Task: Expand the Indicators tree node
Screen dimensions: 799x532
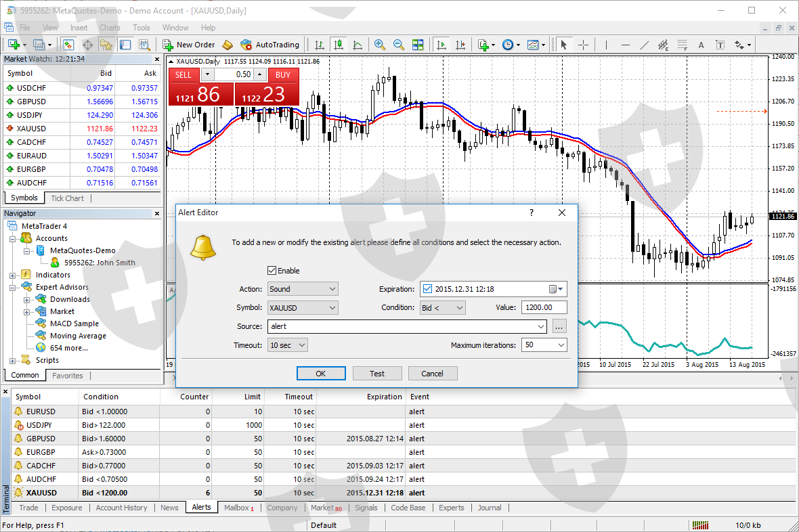Action: pyautogui.click(x=12, y=275)
